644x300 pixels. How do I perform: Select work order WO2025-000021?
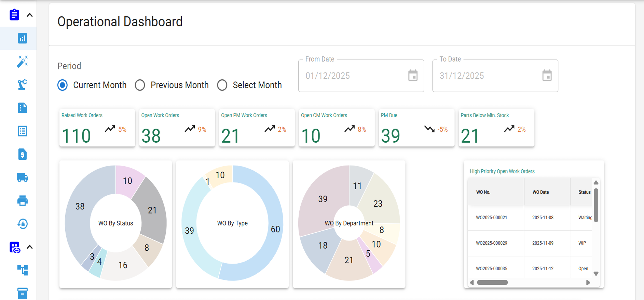point(491,218)
